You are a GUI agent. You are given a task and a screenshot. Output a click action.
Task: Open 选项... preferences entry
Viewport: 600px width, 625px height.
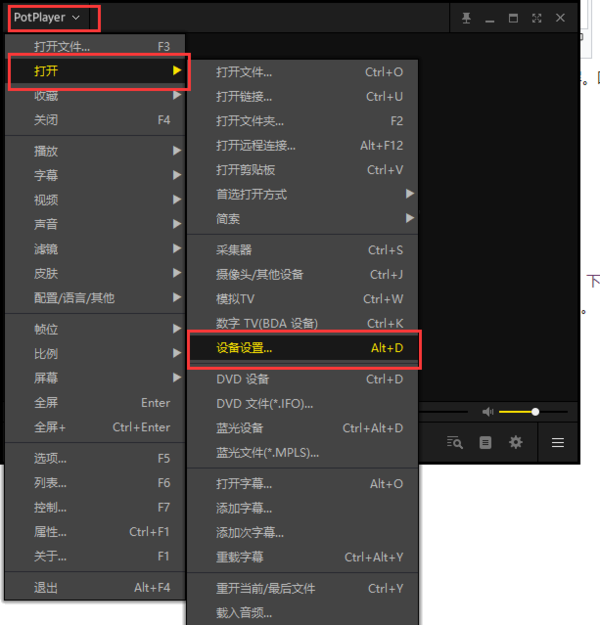tap(95, 458)
